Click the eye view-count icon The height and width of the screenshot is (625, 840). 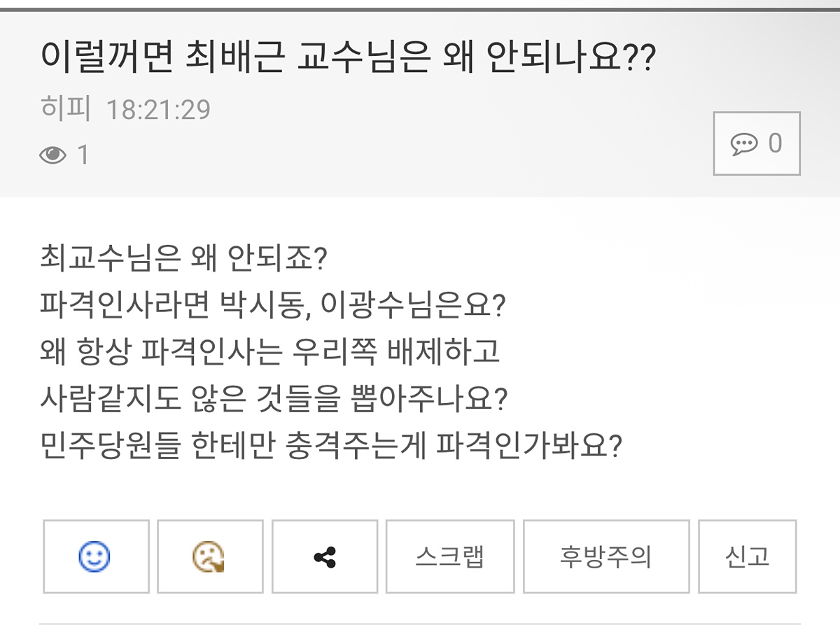tap(52, 155)
